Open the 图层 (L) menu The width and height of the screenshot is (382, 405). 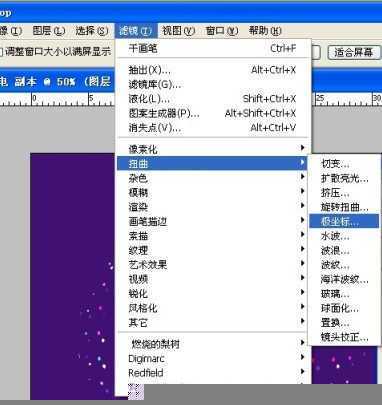[x=49, y=31]
